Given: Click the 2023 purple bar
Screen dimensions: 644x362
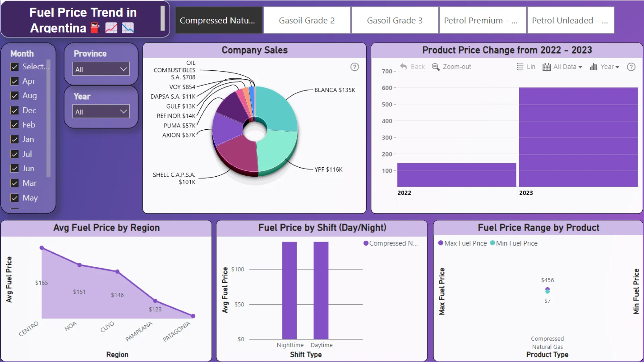Looking at the screenshot, I should point(578,137).
